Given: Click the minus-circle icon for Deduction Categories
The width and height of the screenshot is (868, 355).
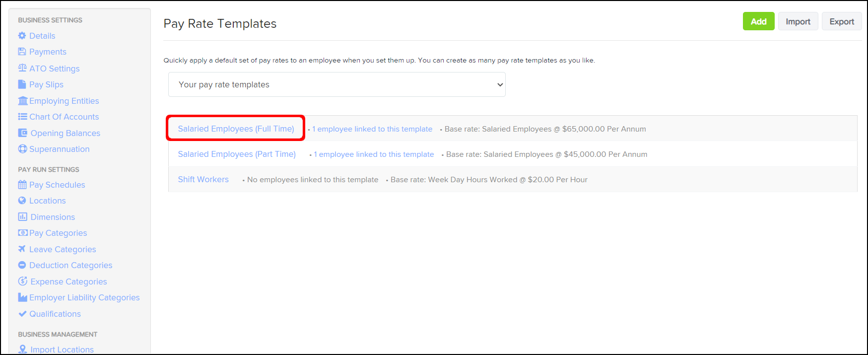Looking at the screenshot, I should tap(22, 265).
